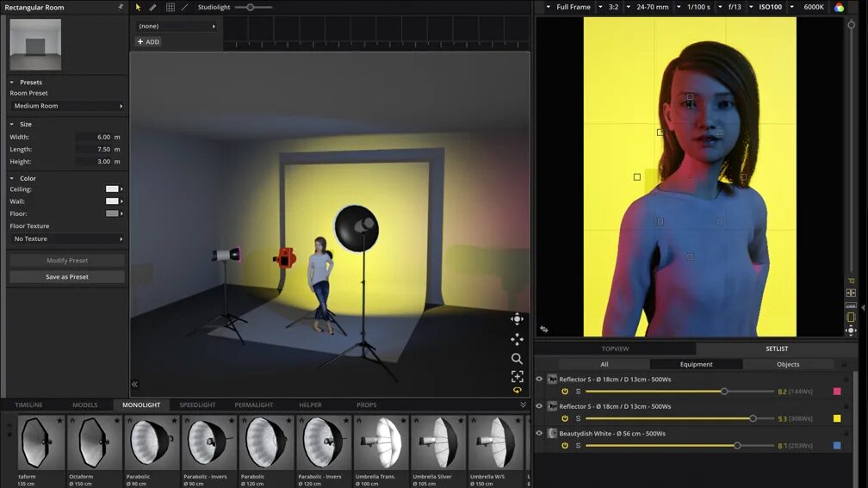Switch to the TIMELINE tab
Screen dimensions: 868x488
(x=28, y=405)
